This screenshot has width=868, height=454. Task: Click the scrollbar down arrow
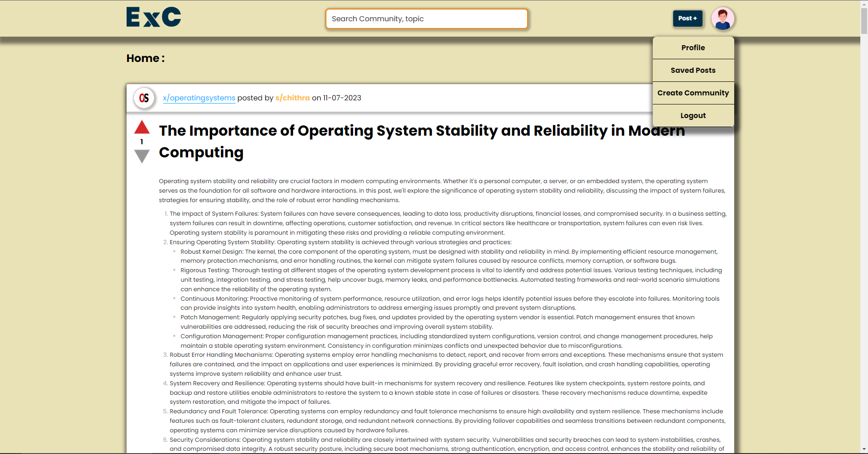click(864, 449)
